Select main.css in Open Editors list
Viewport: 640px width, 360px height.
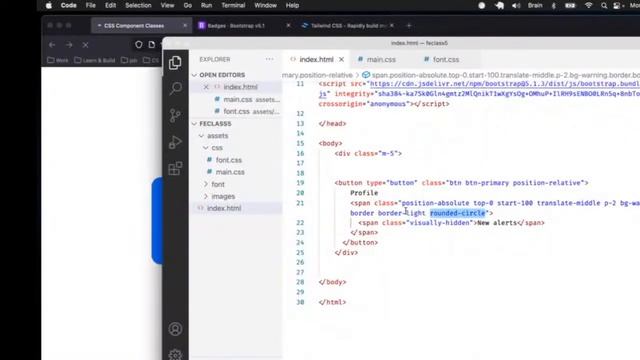(x=247, y=99)
